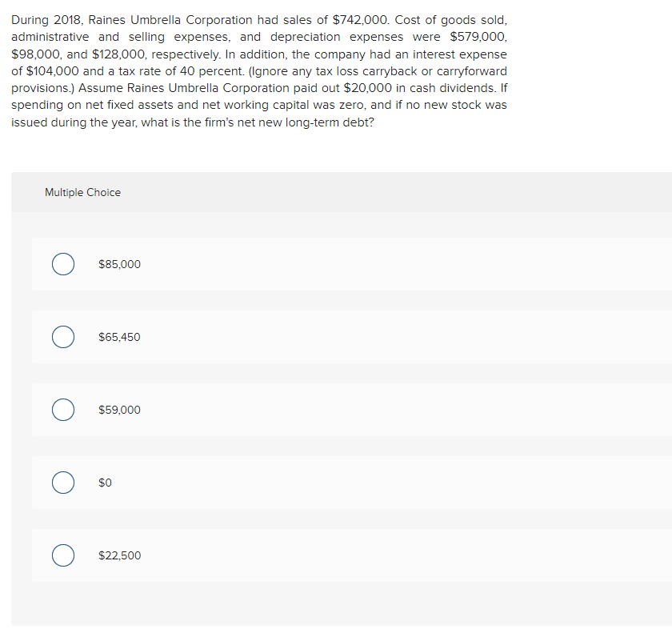672x629 pixels.
Task: Pick the $0 radio button
Action: (63, 483)
